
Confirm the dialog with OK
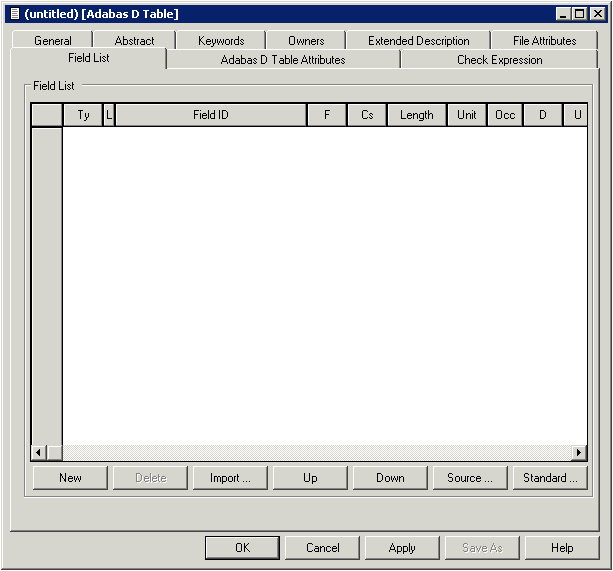point(242,548)
